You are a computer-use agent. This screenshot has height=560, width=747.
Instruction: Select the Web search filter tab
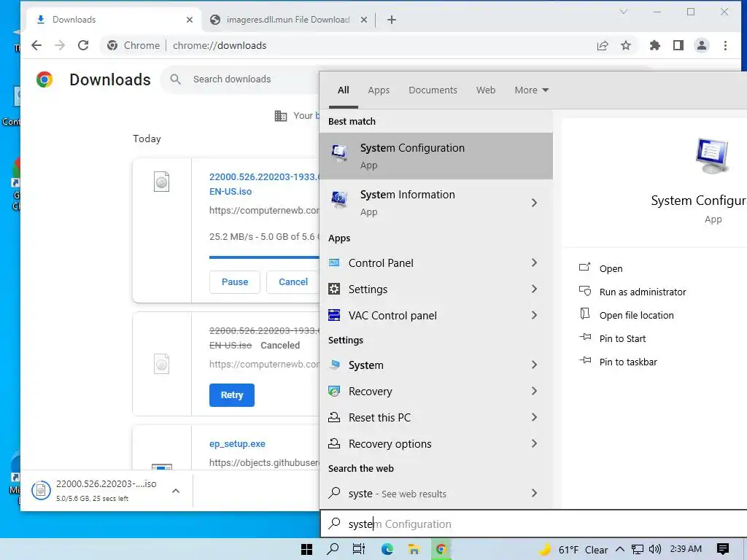tap(485, 90)
